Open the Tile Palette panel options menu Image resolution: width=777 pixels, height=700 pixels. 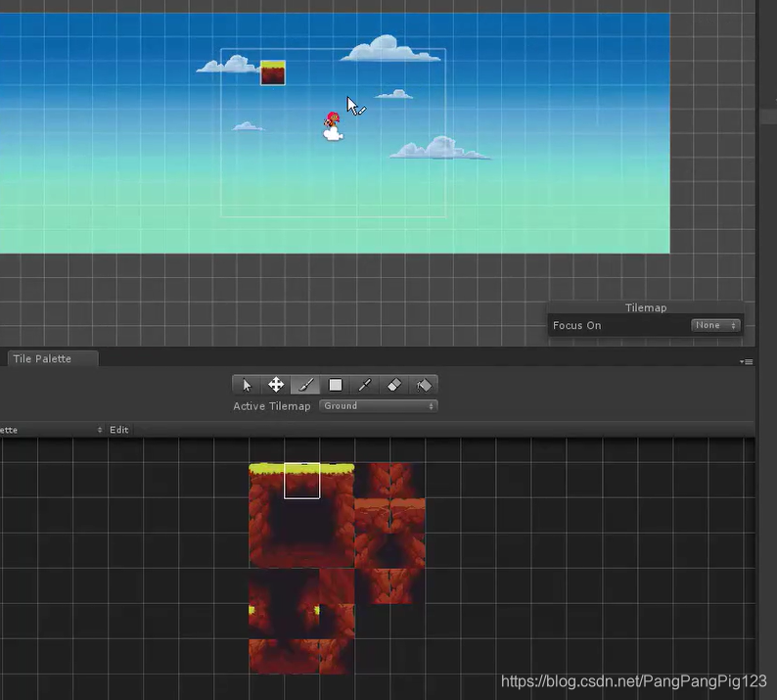(747, 362)
